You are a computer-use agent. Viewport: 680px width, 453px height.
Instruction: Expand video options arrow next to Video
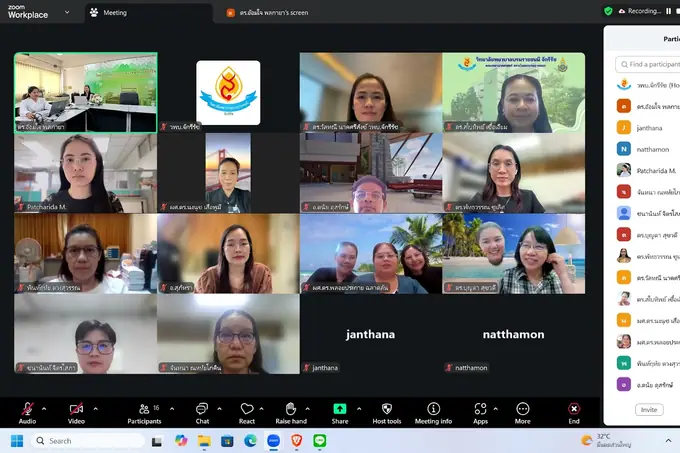(x=95, y=408)
